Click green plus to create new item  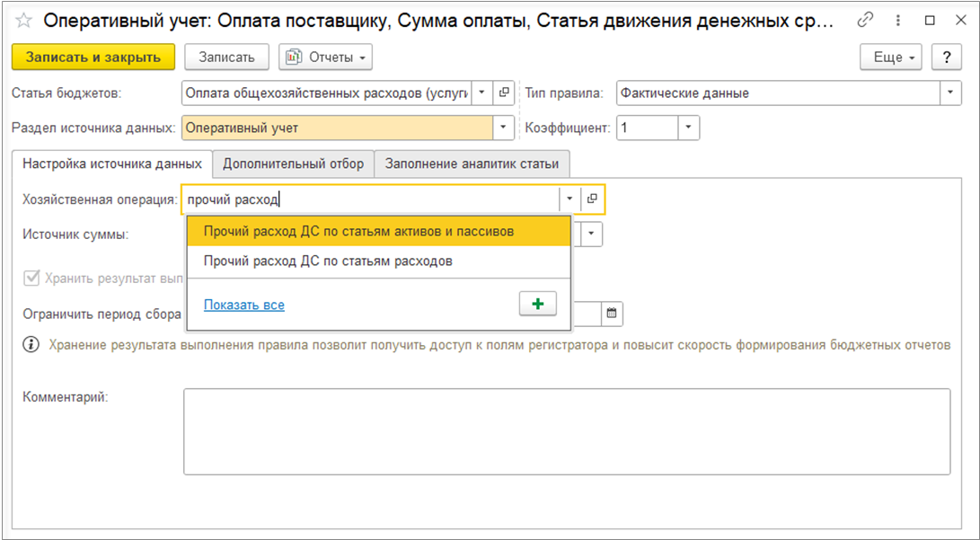tap(537, 305)
